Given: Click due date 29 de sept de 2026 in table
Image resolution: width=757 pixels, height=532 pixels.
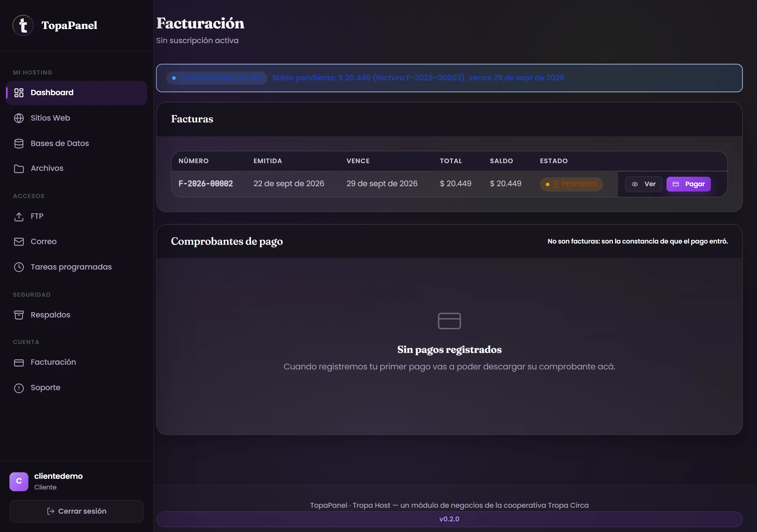Looking at the screenshot, I should (x=381, y=184).
